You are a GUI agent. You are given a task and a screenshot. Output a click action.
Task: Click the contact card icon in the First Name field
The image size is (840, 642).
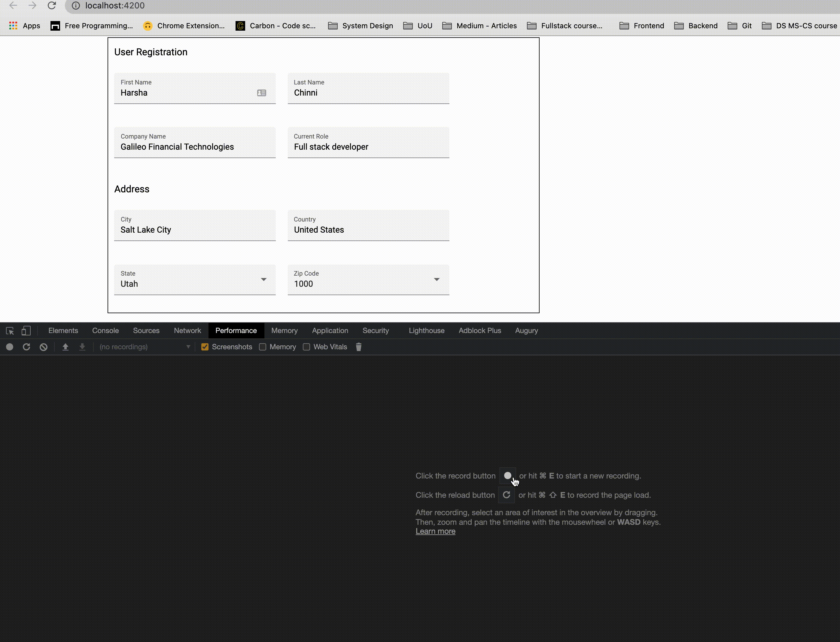[262, 93]
